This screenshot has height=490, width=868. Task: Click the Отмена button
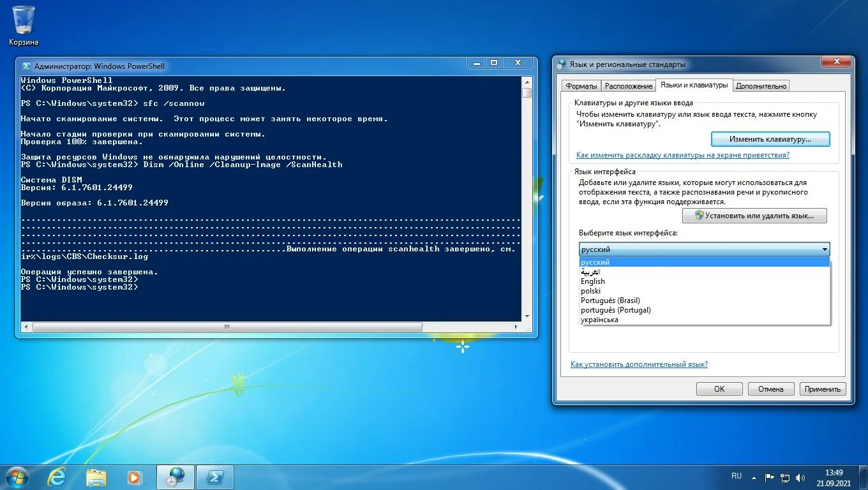pyautogui.click(x=770, y=389)
